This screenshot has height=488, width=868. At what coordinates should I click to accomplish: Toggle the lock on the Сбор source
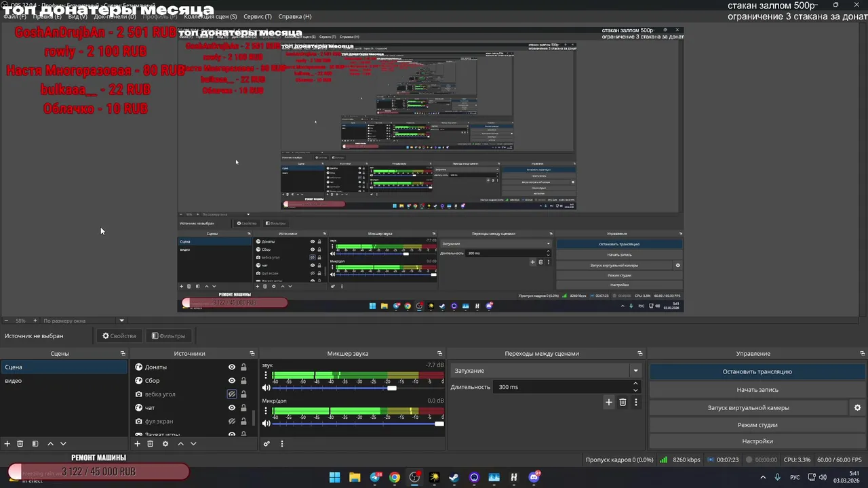pyautogui.click(x=243, y=381)
